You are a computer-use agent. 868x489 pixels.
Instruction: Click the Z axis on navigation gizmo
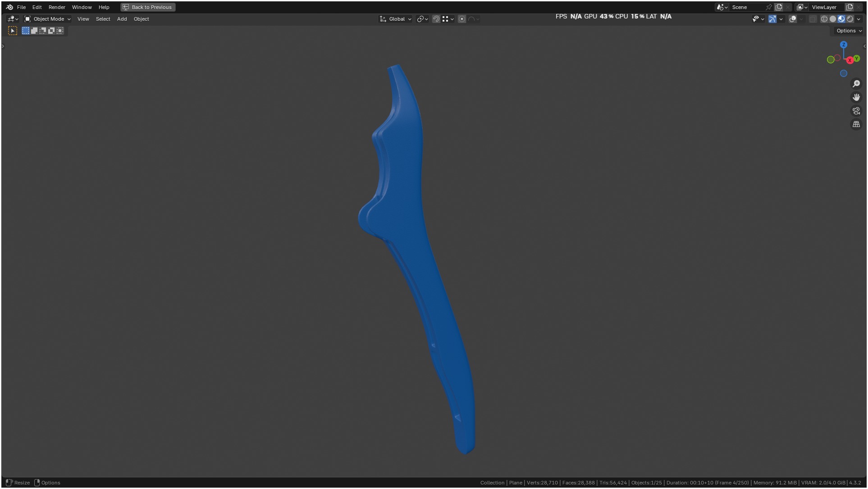(x=844, y=45)
